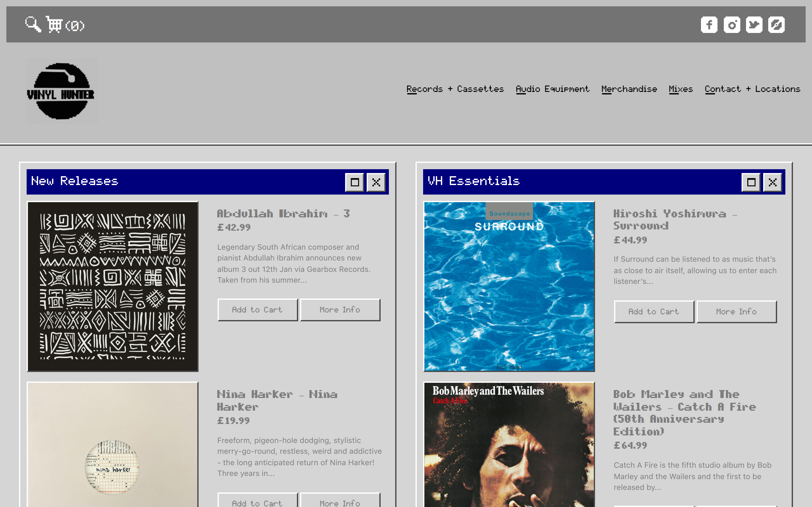812x507 pixels.
Task: Maximize the New Releases window
Action: pos(354,183)
